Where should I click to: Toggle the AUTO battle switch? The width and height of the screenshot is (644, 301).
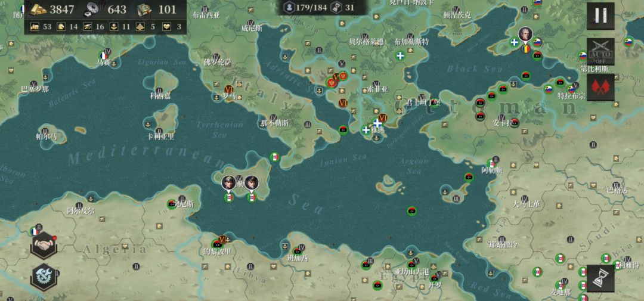click(x=600, y=52)
